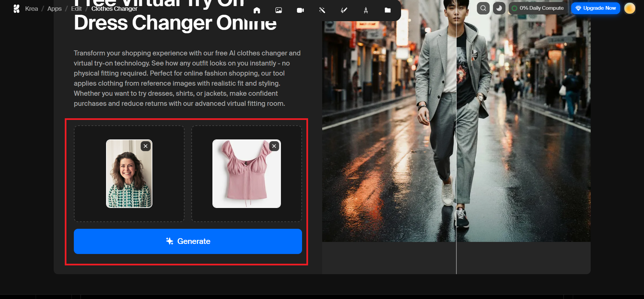This screenshot has width=644, height=299.
Task: Remove the uploaded pink top image
Action: (274, 146)
